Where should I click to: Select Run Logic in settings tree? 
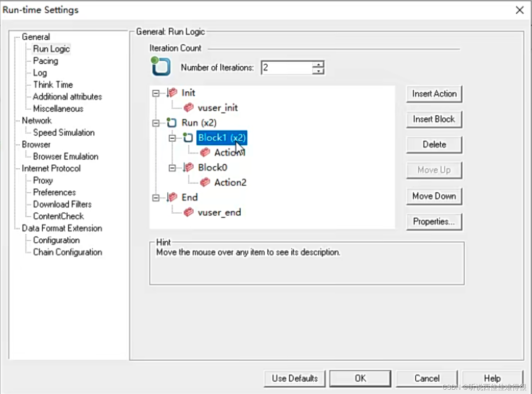(x=51, y=49)
